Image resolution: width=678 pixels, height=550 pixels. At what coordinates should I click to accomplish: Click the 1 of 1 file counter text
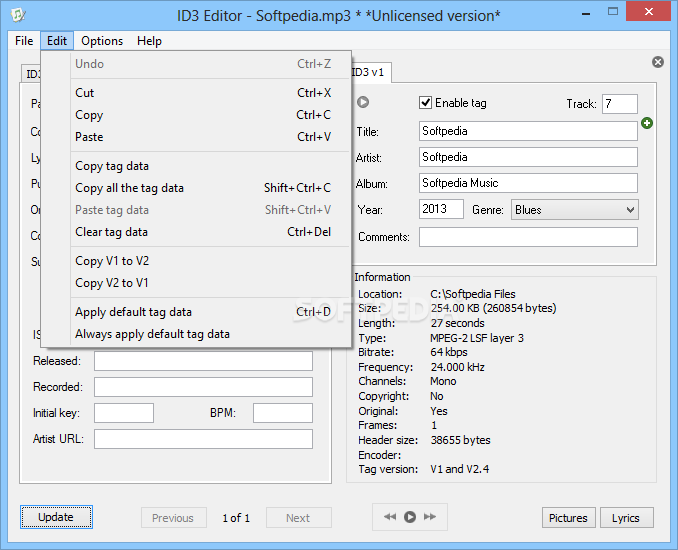pos(236,518)
